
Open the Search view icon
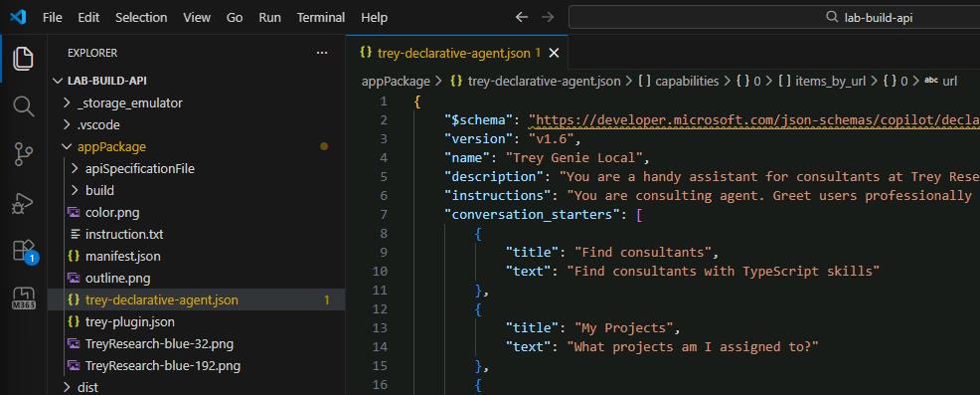click(24, 106)
